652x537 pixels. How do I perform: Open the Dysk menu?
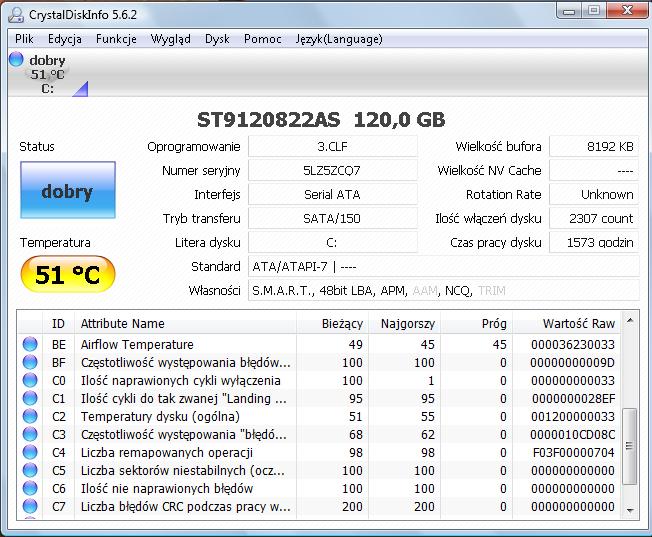[x=217, y=39]
